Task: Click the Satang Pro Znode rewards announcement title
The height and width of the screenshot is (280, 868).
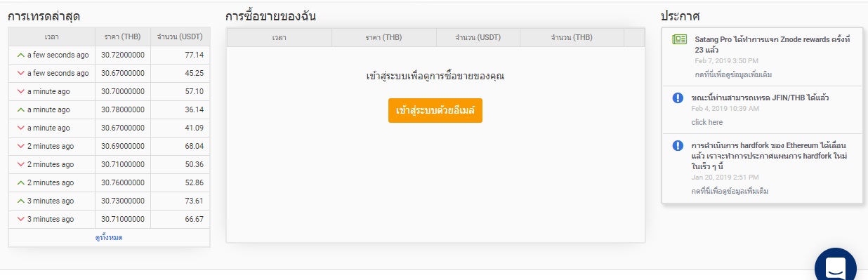Action: coord(772,45)
